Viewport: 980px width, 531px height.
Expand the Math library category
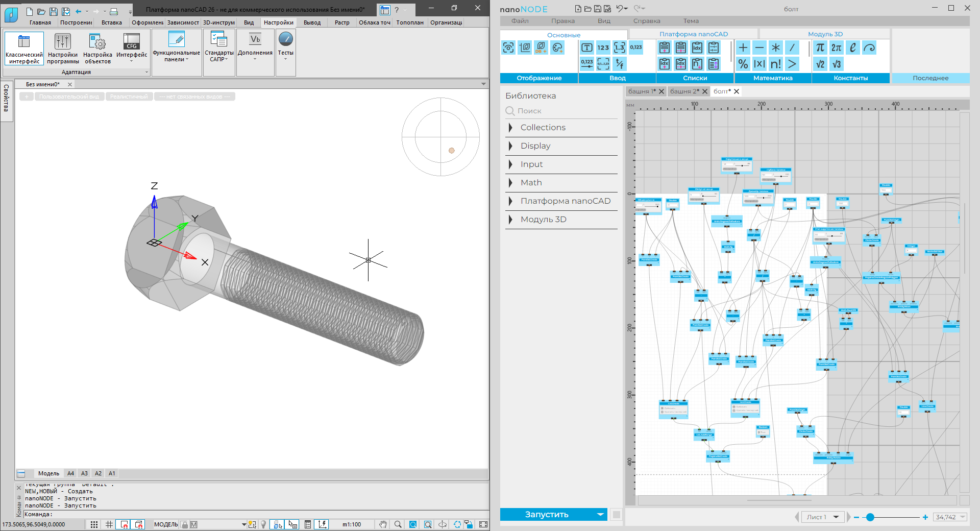pos(531,183)
